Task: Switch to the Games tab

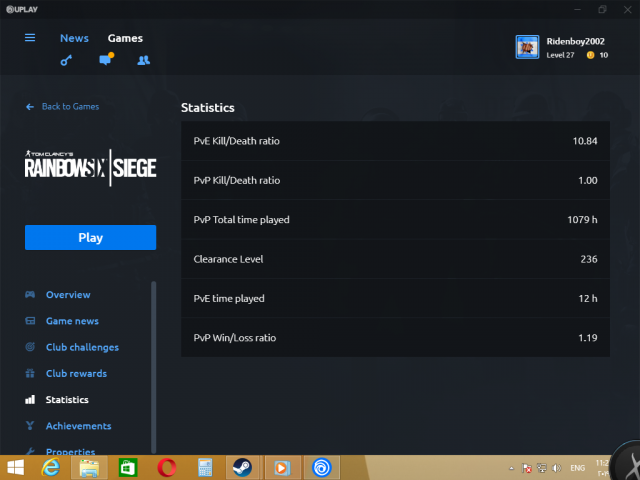Action: pos(125,38)
